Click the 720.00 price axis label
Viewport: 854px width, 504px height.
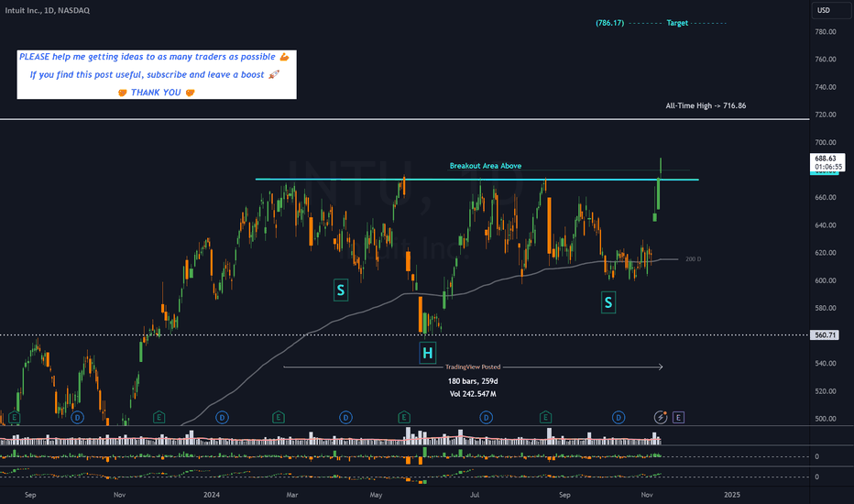coord(825,115)
